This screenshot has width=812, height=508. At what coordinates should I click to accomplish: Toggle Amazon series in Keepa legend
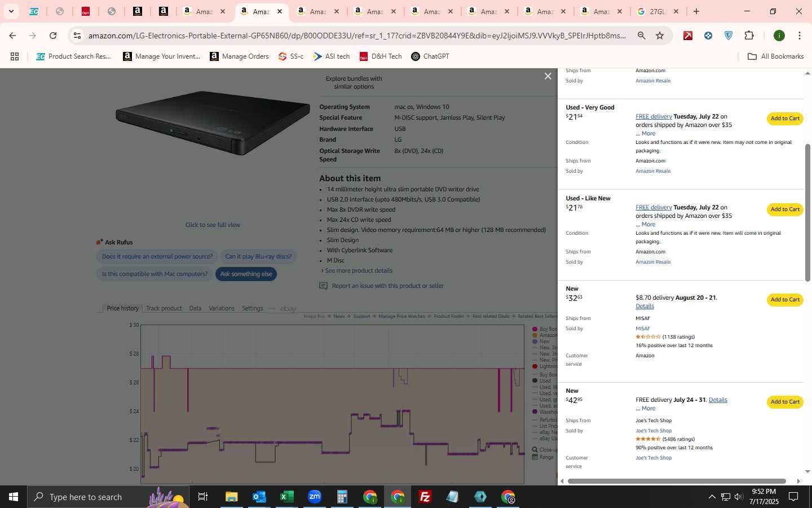(x=545, y=335)
